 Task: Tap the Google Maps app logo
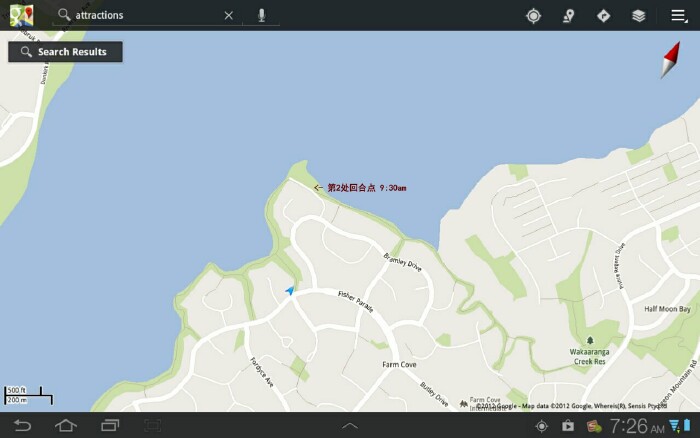(22, 16)
